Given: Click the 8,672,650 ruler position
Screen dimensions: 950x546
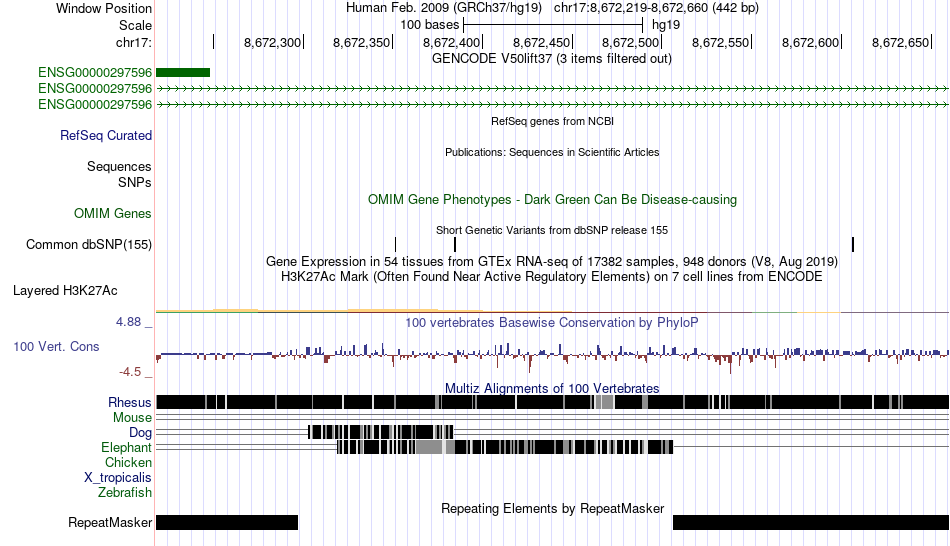Looking at the screenshot, I should [900, 42].
